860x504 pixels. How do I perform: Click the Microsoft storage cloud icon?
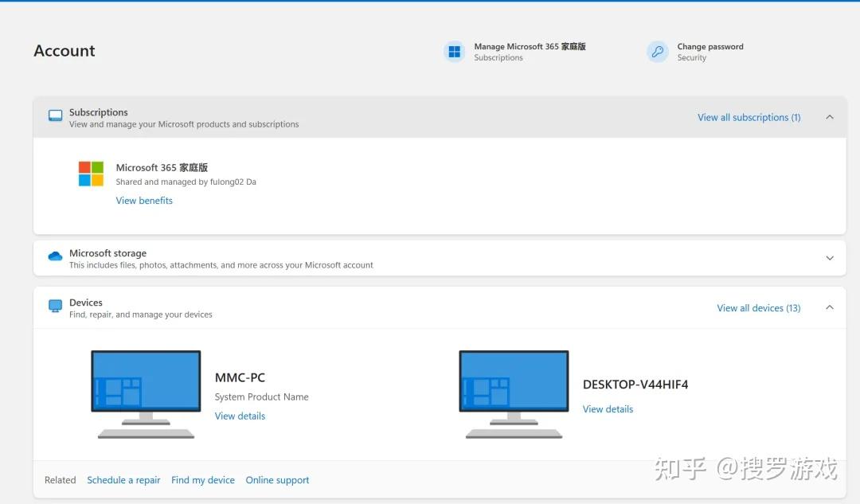[x=56, y=256]
